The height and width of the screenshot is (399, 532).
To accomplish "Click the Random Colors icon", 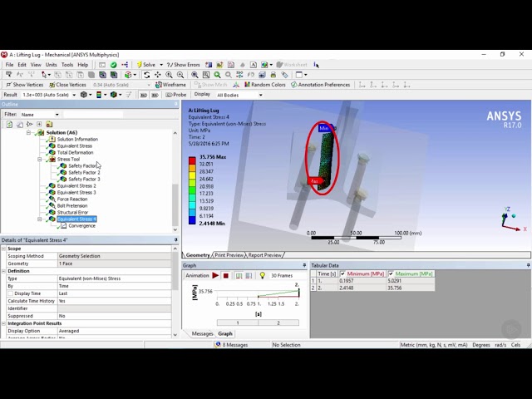I will pos(247,85).
